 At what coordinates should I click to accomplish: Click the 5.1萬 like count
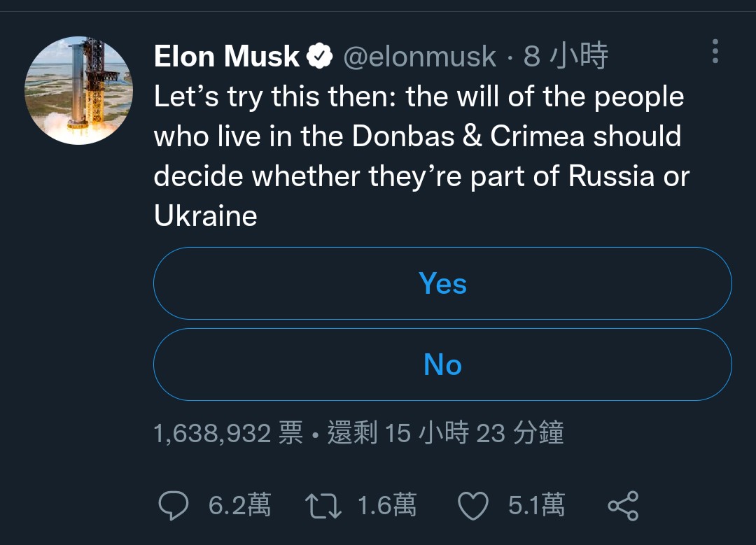tap(536, 505)
